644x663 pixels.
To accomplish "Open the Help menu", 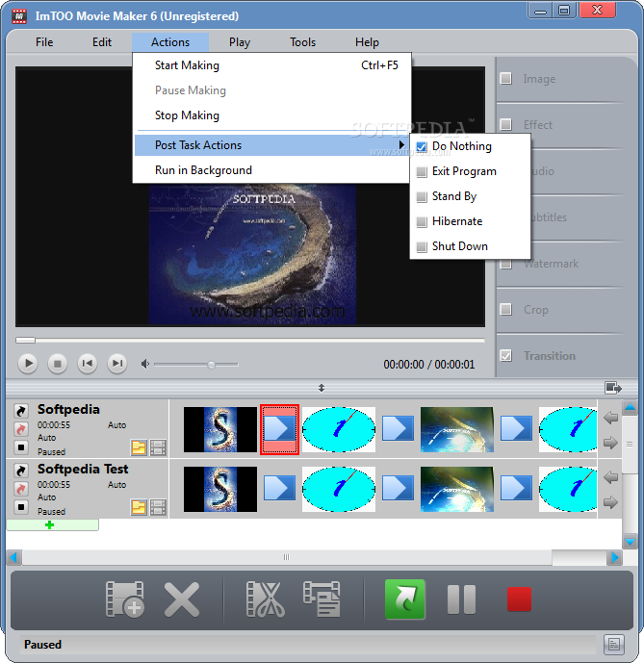I will tap(367, 42).
